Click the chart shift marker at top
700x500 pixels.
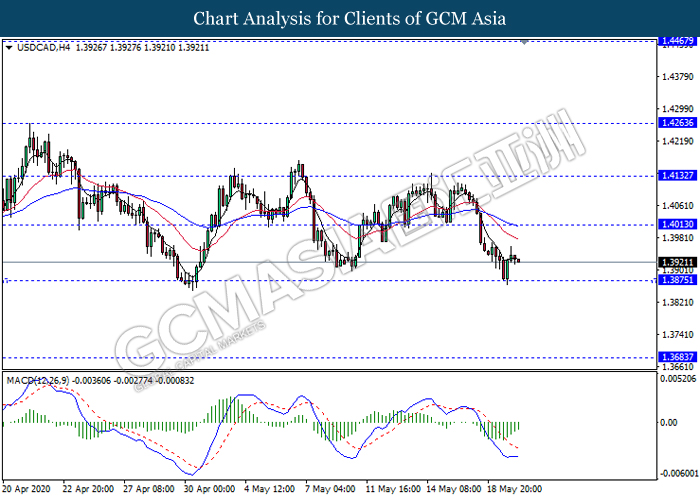524,42
